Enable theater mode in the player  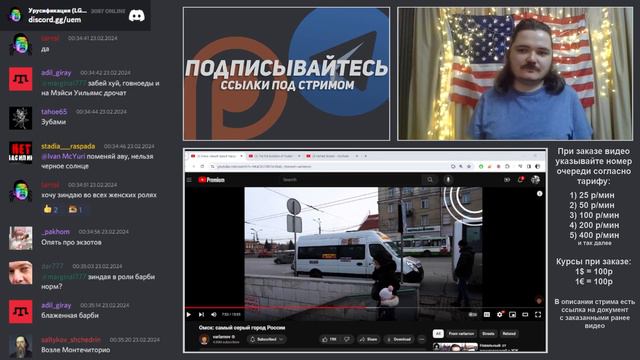[525, 314]
